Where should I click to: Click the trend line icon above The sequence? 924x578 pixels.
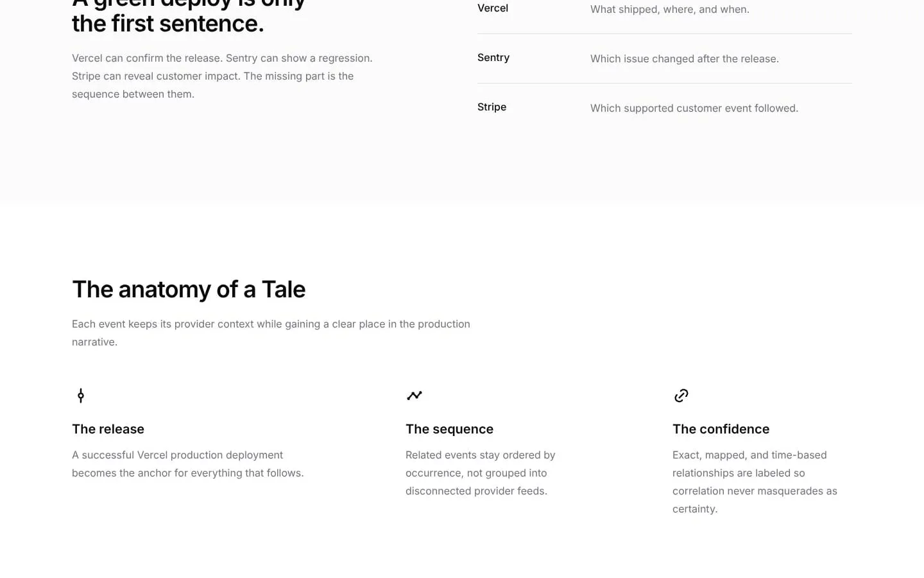tap(415, 396)
